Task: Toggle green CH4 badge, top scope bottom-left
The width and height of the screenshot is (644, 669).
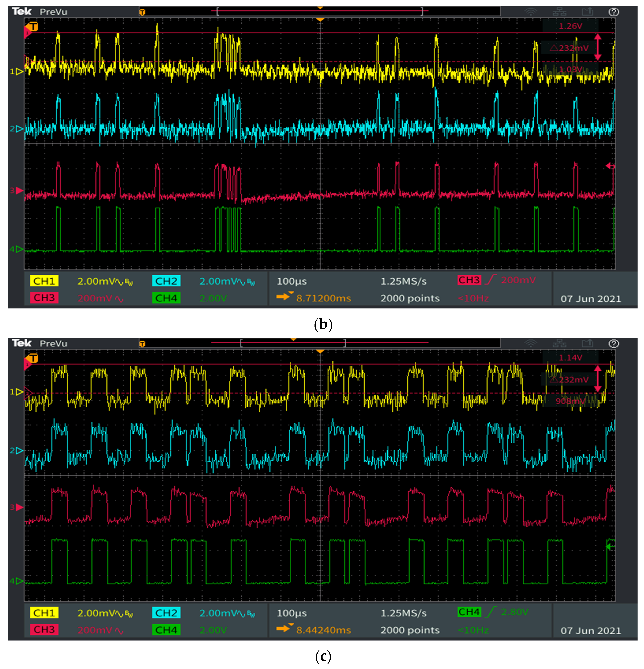Action: tap(166, 298)
